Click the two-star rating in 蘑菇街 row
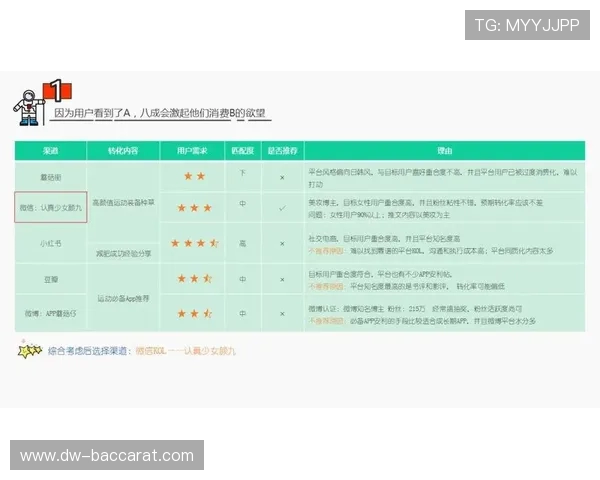This screenshot has height=480, width=600. coord(194,176)
